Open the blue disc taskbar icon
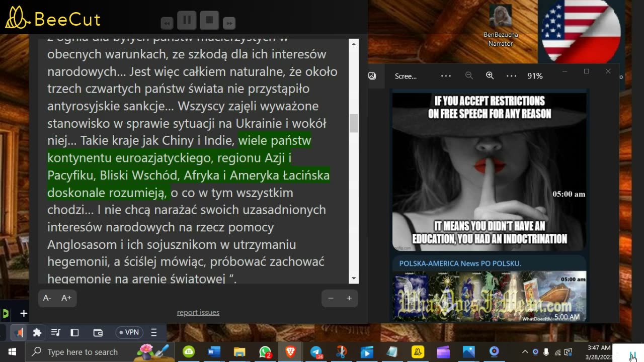The width and height of the screenshot is (644, 362). (495, 352)
